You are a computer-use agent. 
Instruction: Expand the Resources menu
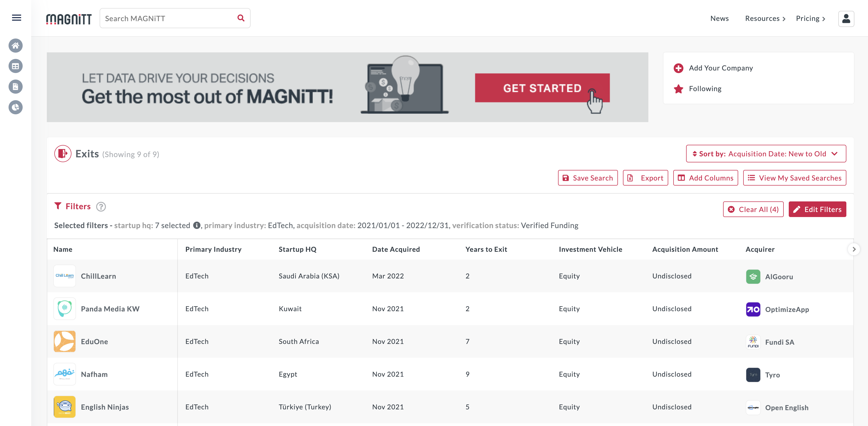pyautogui.click(x=765, y=19)
